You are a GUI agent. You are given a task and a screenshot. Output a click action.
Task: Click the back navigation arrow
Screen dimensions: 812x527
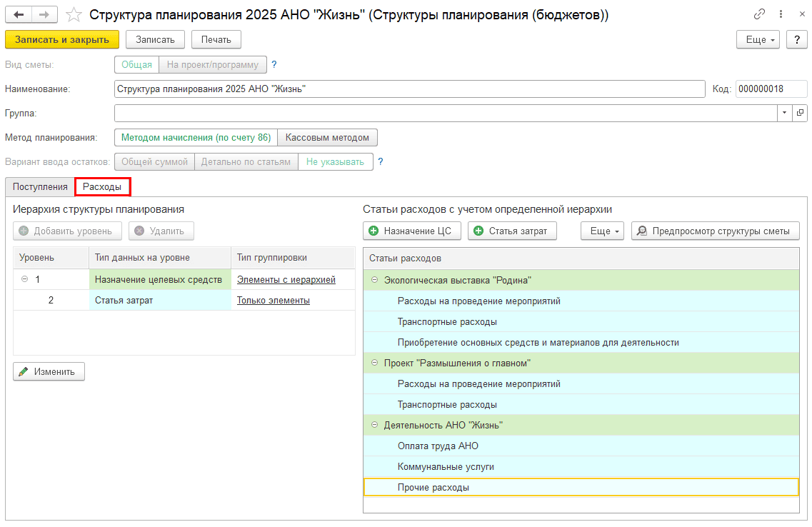19,14
